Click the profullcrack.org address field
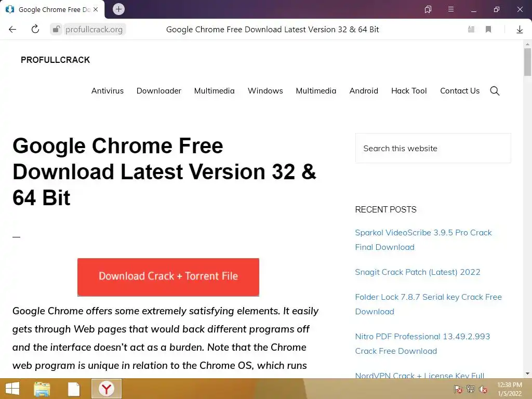This screenshot has width=532, height=399. (94, 30)
